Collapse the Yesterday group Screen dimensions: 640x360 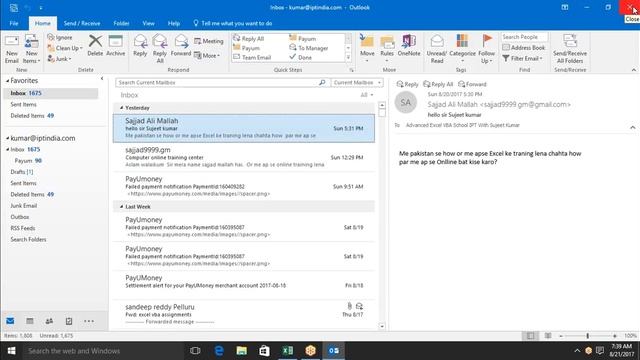[x=121, y=108]
